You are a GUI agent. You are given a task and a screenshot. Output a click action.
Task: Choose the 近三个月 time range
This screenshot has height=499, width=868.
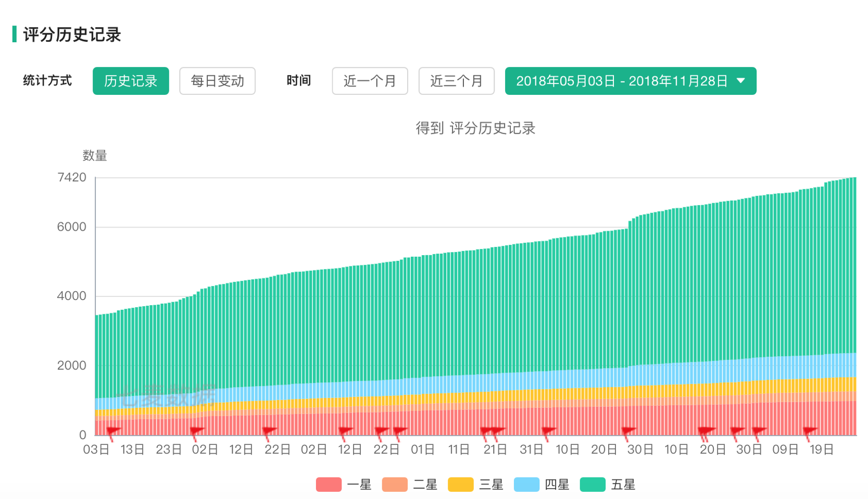click(x=456, y=81)
